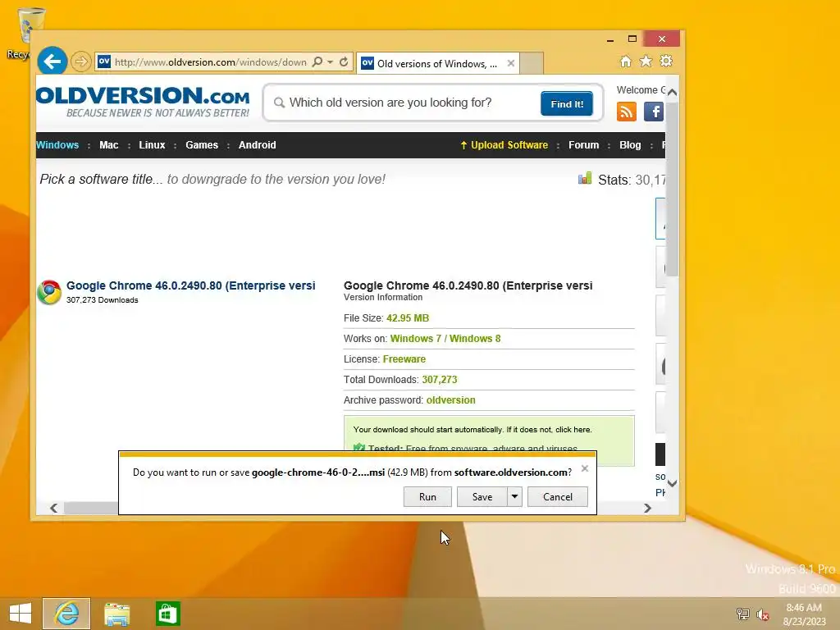Viewport: 840px width, 630px height.
Task: Click the '307,273' total downloads value
Action: (x=440, y=380)
